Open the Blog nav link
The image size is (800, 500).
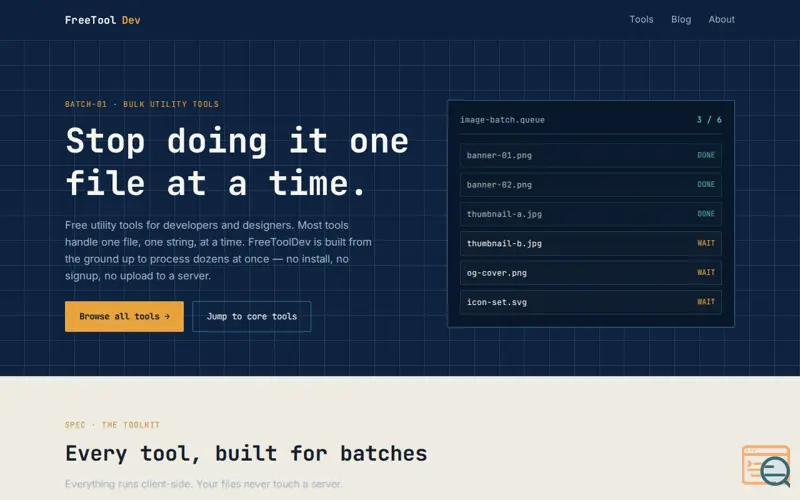[681, 19]
